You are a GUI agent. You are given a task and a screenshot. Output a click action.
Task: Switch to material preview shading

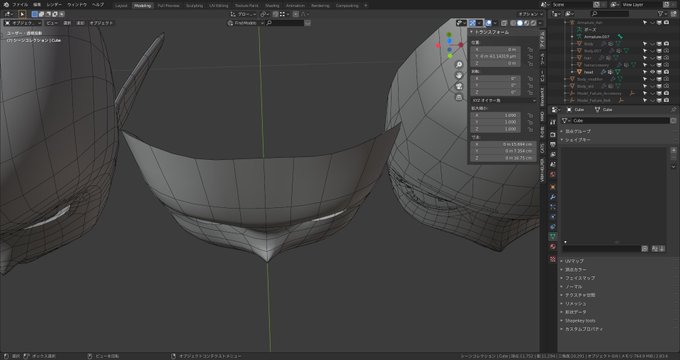pos(526,23)
